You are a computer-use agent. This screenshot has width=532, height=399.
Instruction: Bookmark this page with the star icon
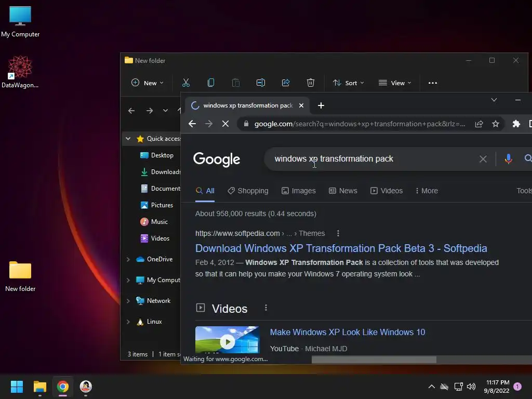tap(495, 124)
